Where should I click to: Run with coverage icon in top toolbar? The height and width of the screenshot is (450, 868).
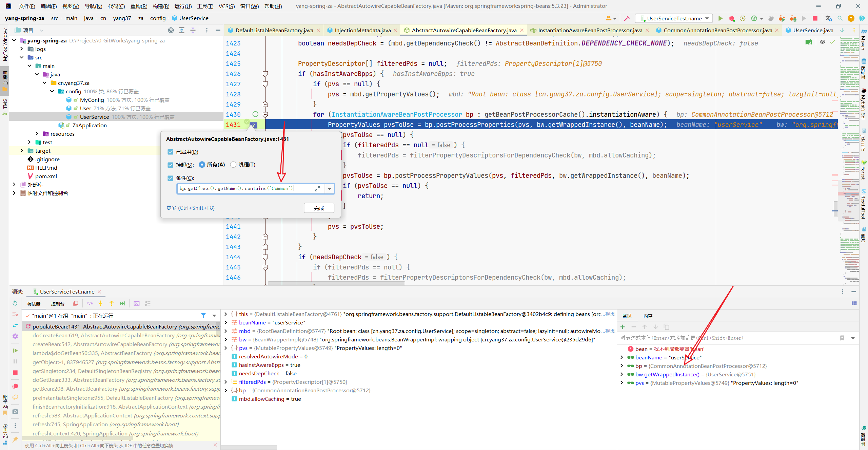click(x=743, y=18)
